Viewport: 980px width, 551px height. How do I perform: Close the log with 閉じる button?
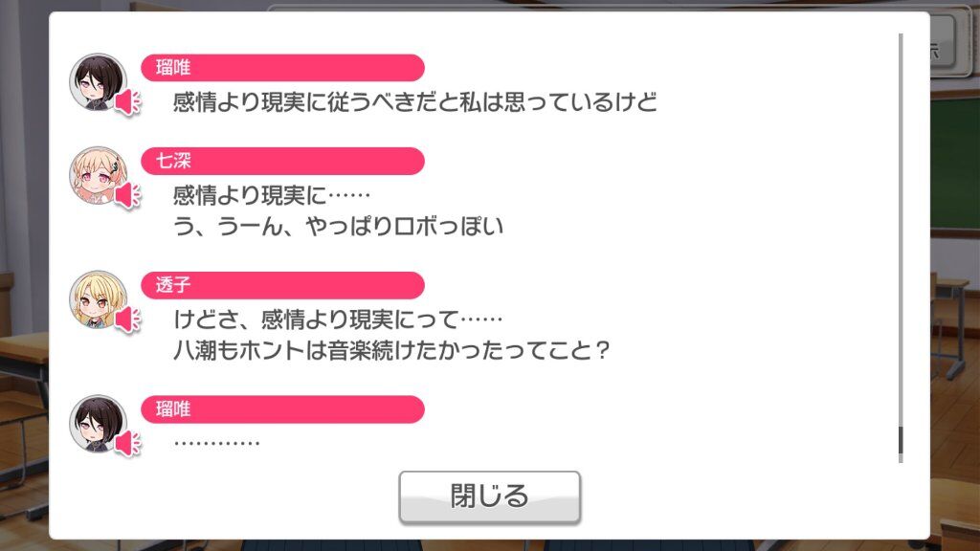[x=489, y=496]
